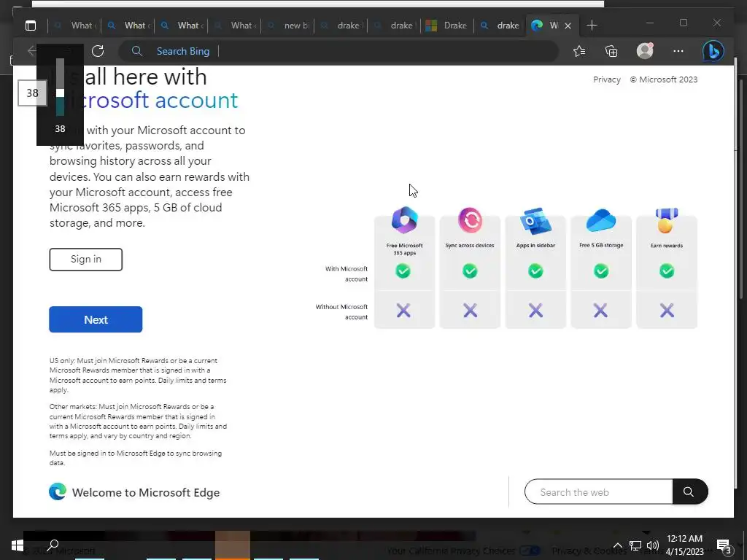Click the Sign in button

[86, 259]
